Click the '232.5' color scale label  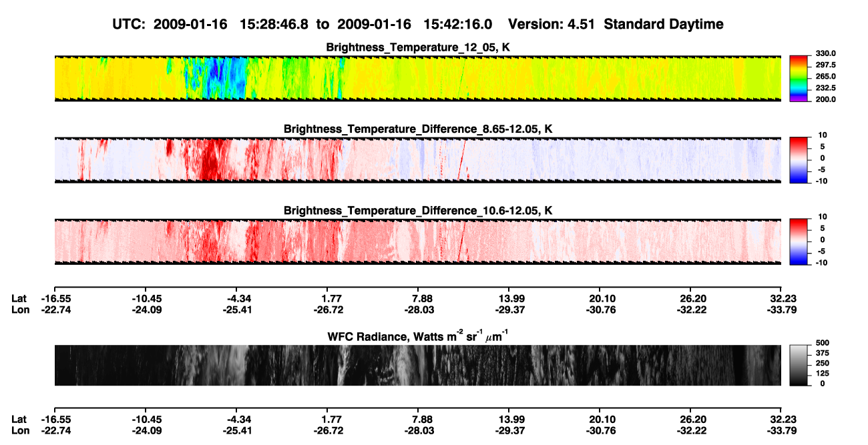click(x=826, y=88)
